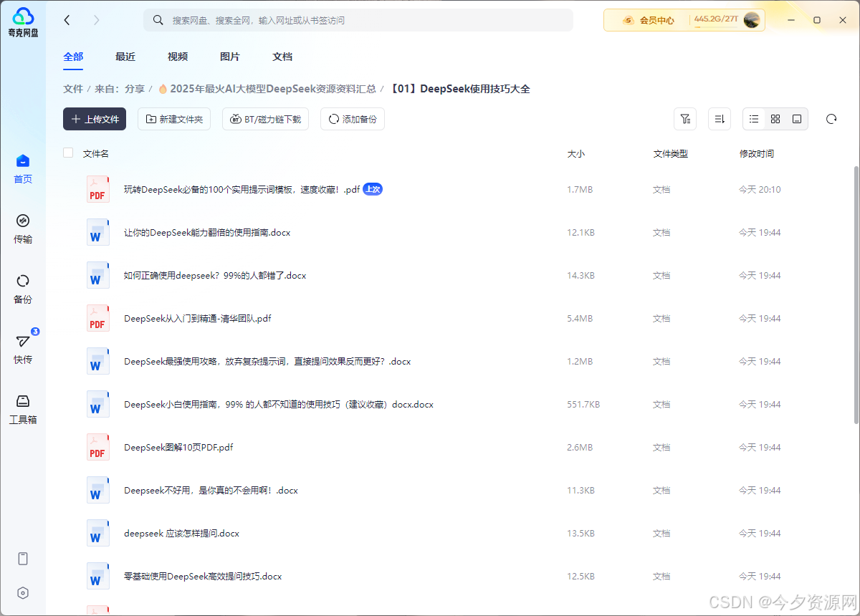
Task: Open 玩转DeepSeek必备的100个实用提示词模板 pdf name
Action: click(x=242, y=190)
